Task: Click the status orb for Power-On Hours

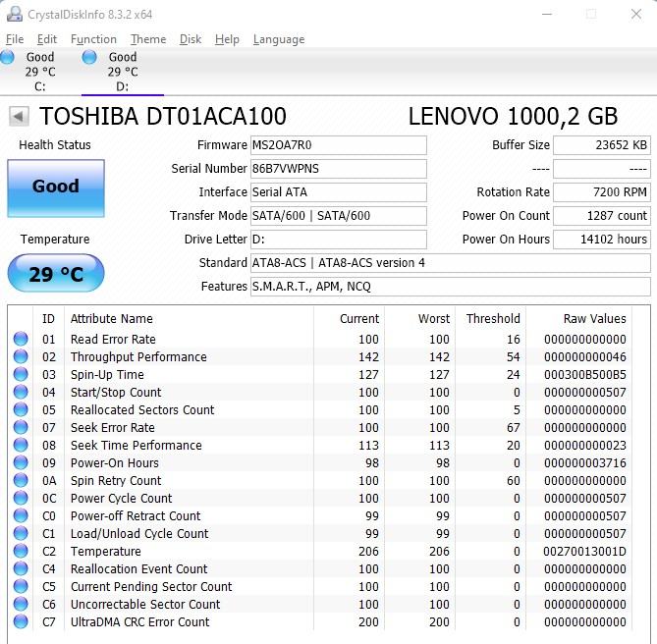Action: click(x=21, y=463)
